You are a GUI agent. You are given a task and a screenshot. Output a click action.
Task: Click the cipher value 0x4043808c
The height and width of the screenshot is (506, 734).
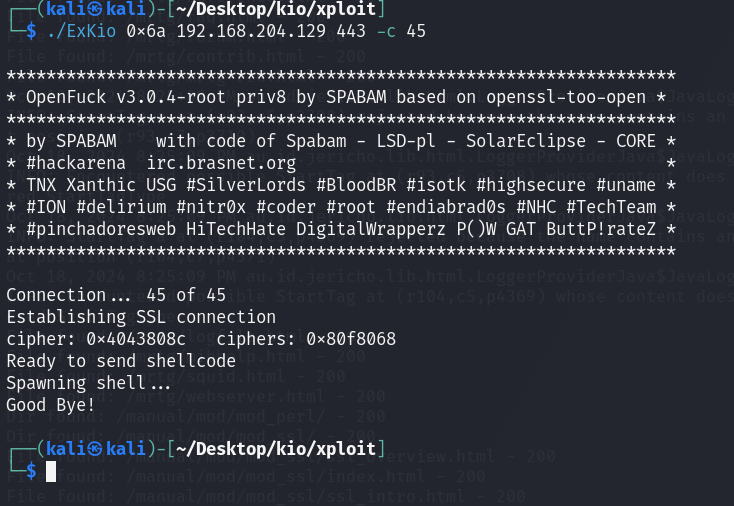pos(136,339)
